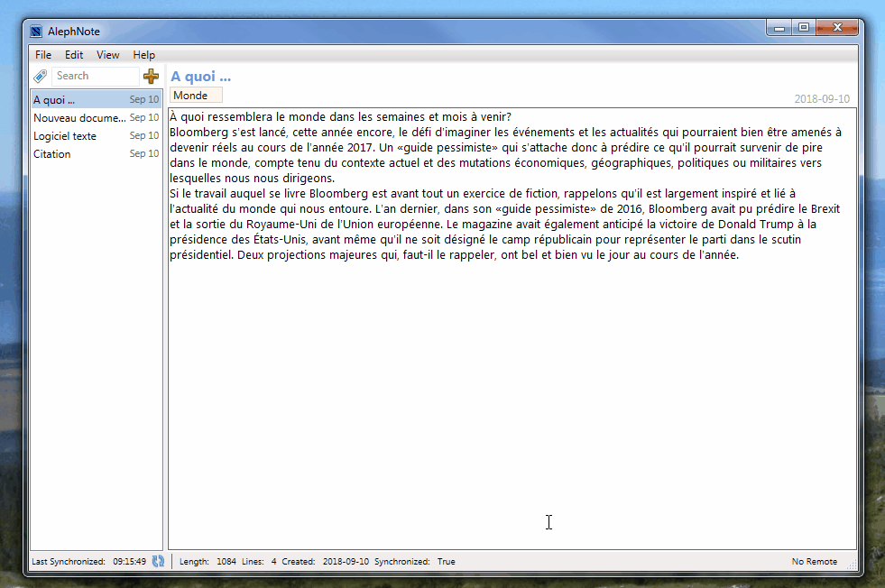Open the View menu

point(107,55)
